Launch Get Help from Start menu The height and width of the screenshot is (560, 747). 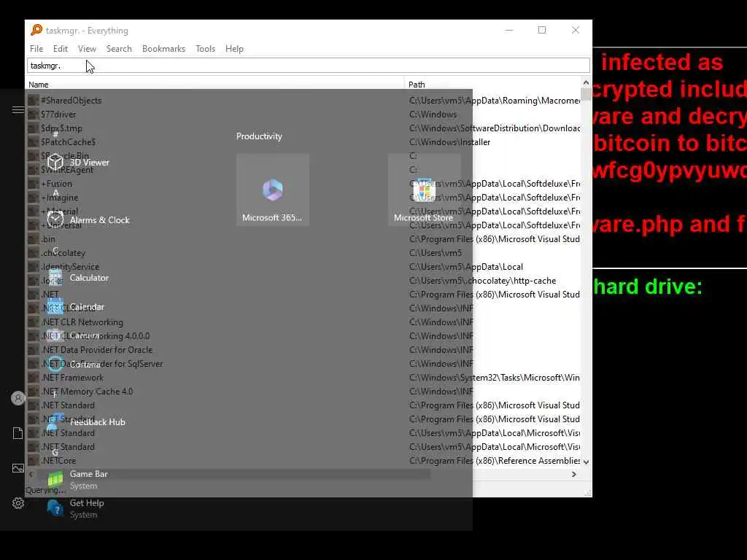pyautogui.click(x=76, y=508)
